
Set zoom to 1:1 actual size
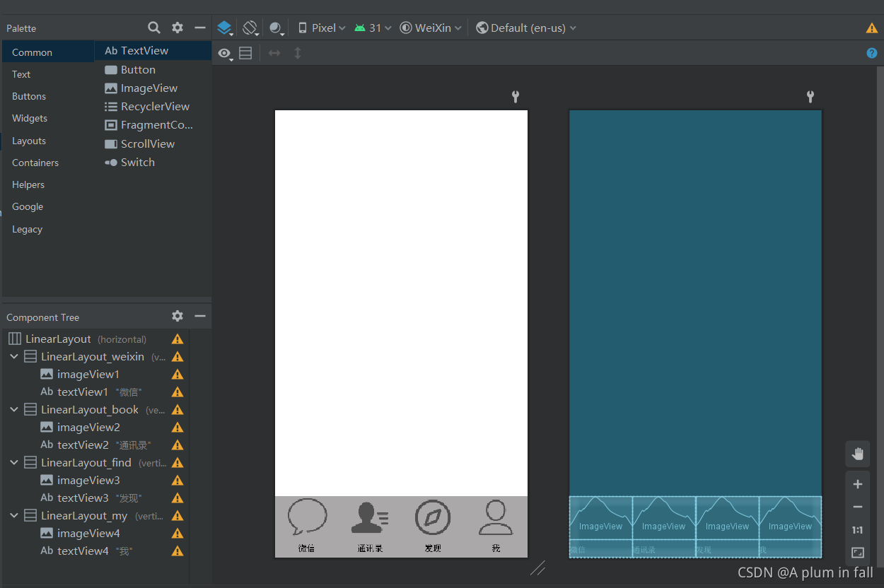[x=858, y=530]
